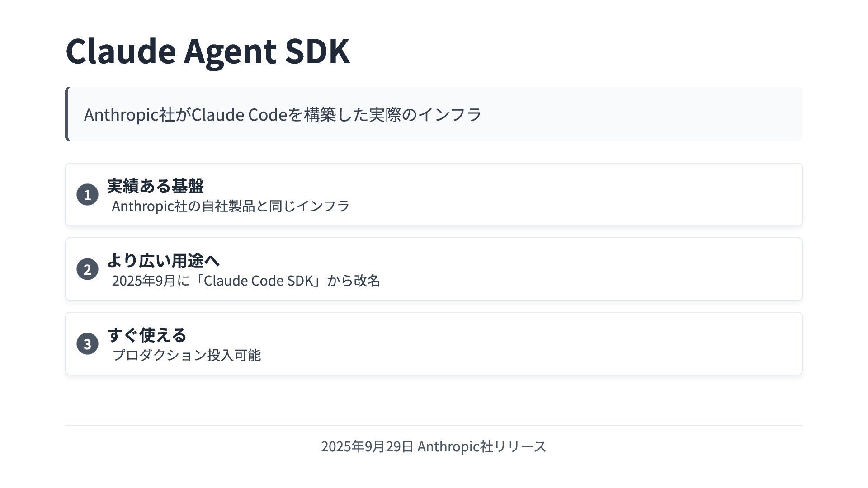868x488 pixels.
Task: Select the Claude Agent SDK title
Action: 208,51
